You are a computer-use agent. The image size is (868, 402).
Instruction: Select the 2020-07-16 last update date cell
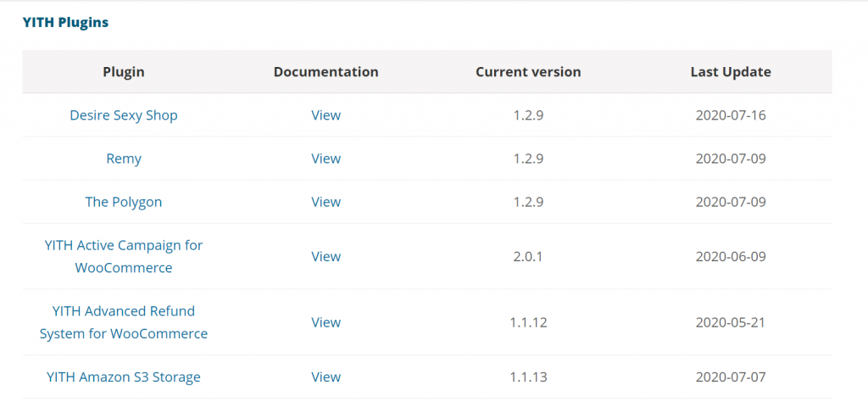[x=731, y=115]
